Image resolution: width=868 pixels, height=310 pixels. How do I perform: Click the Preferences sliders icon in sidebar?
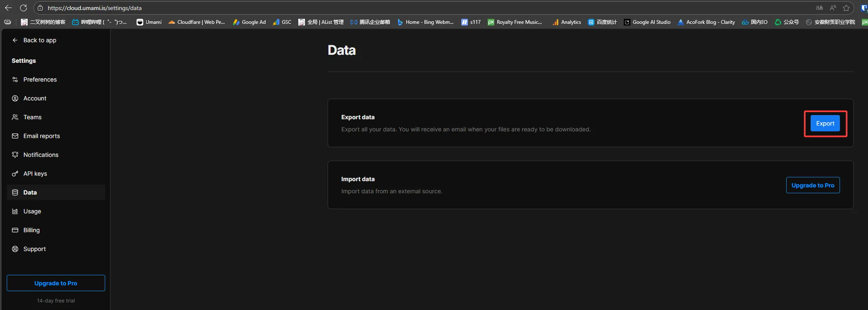15,79
